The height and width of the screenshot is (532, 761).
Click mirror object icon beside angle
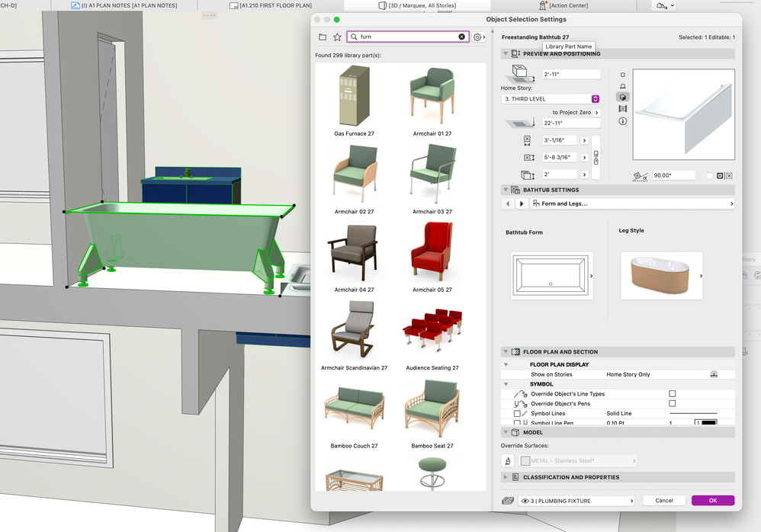click(x=720, y=175)
